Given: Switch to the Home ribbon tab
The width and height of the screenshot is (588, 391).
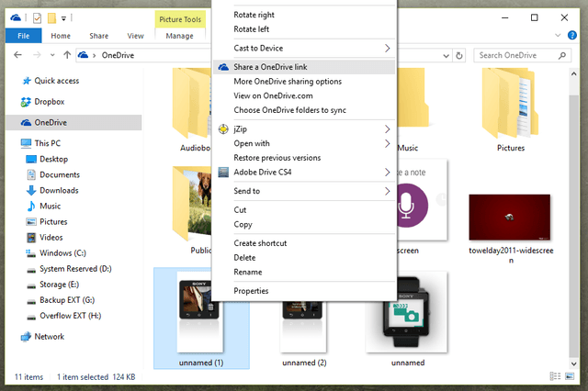Looking at the screenshot, I should [x=61, y=36].
